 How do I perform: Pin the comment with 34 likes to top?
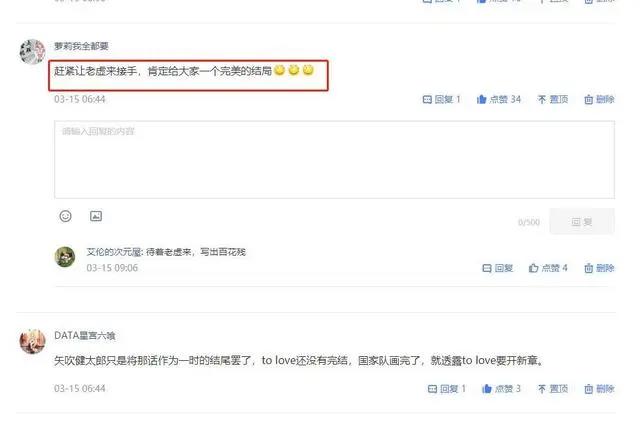553,99
